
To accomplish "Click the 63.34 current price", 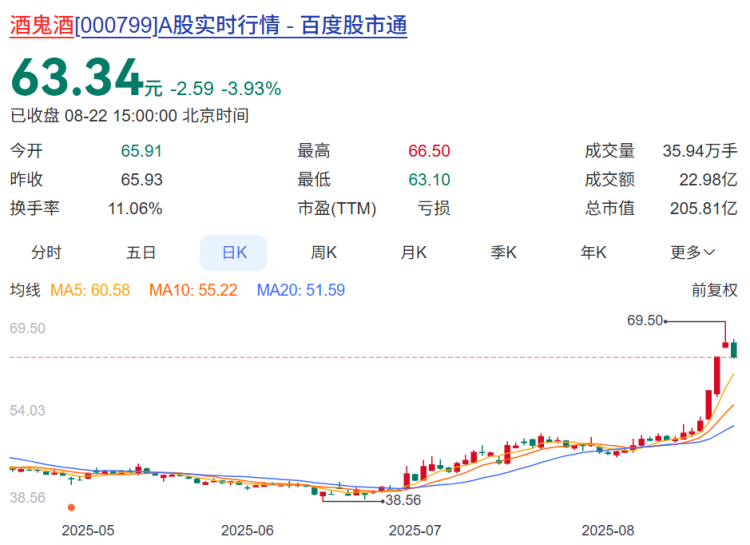I will [77, 78].
